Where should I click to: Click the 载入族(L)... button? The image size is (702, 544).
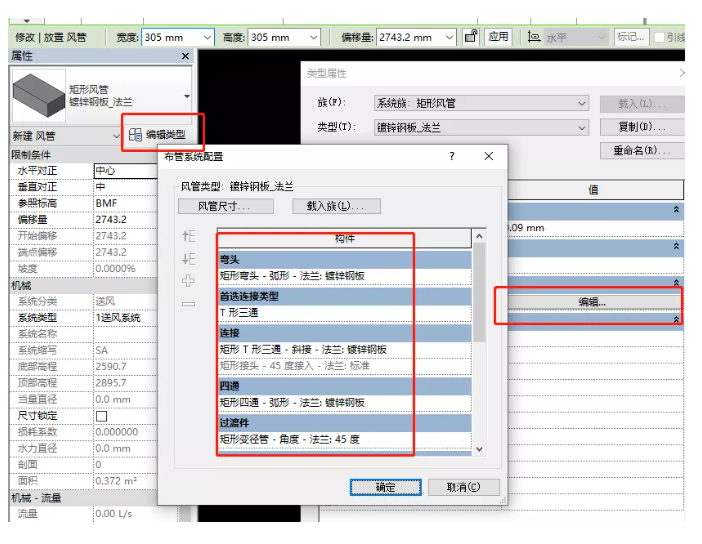click(x=336, y=206)
